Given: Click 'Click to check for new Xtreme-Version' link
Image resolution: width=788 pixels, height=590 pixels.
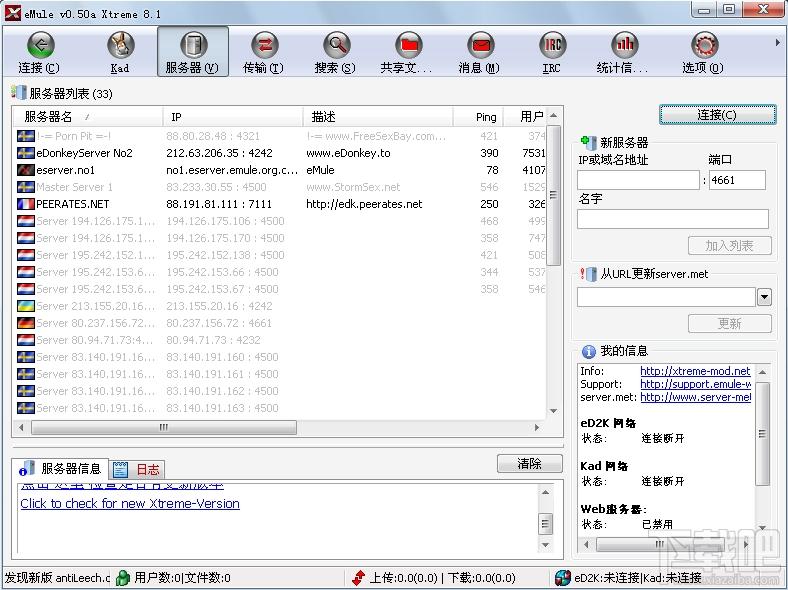Looking at the screenshot, I should (130, 504).
